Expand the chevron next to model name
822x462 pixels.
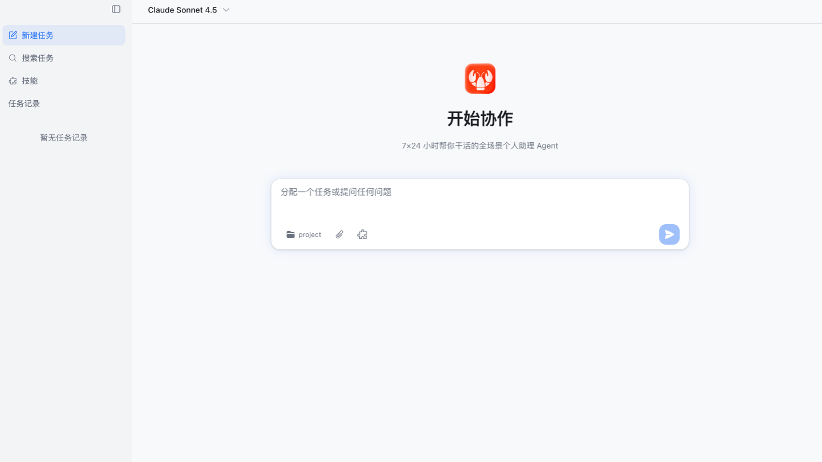click(x=226, y=10)
